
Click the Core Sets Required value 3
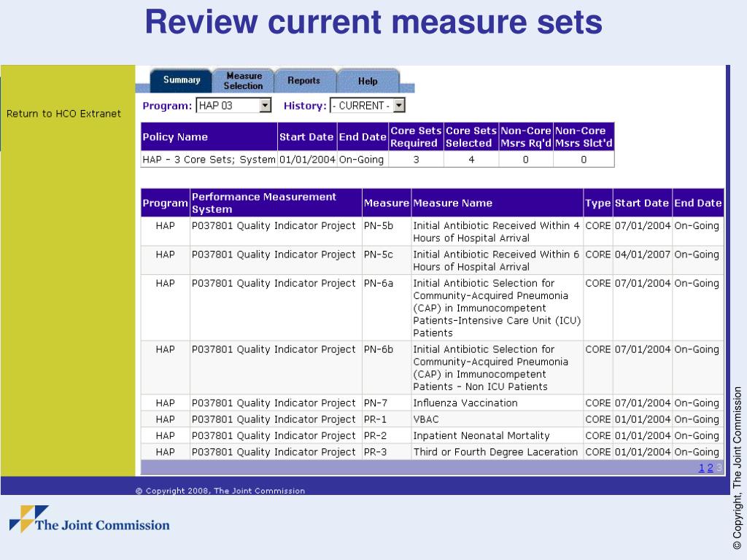[416, 160]
